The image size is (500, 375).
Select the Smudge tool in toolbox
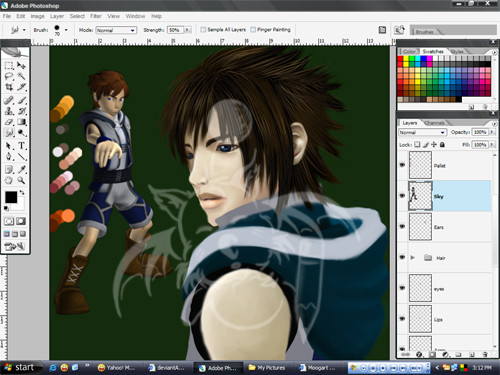[x=9, y=133]
